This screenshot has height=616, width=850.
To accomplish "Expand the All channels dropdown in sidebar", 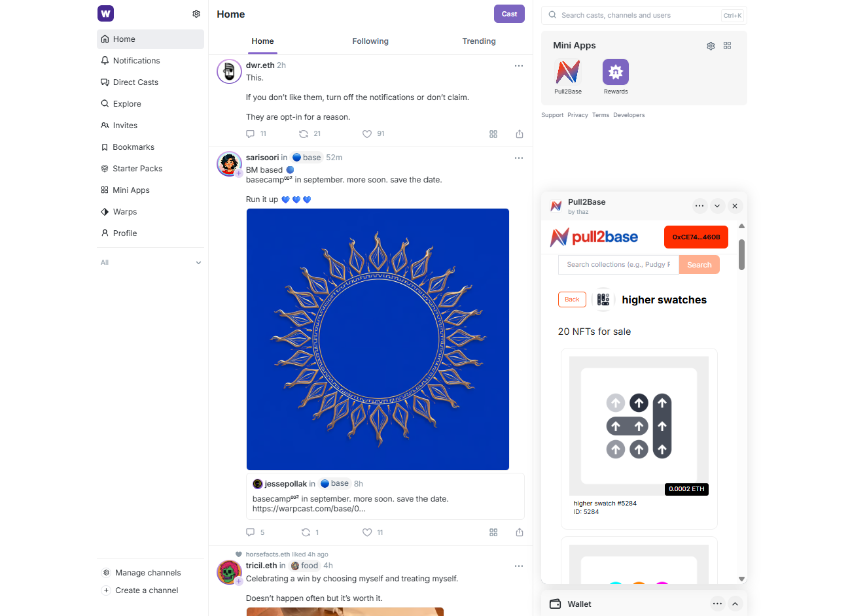I will (198, 263).
